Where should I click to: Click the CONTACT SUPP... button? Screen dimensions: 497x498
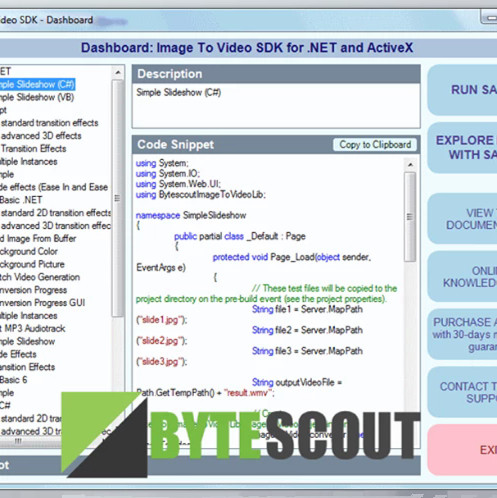pyautogui.click(x=462, y=392)
